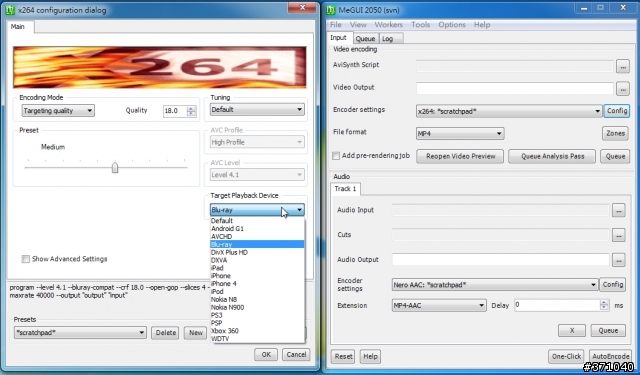640x375 pixels.
Task: Open Nero AAC encoder Config
Action: (612, 284)
